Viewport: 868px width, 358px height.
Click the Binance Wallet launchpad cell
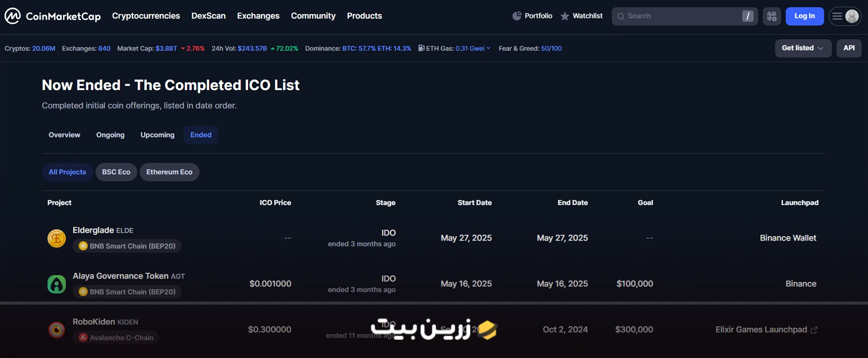click(x=788, y=238)
